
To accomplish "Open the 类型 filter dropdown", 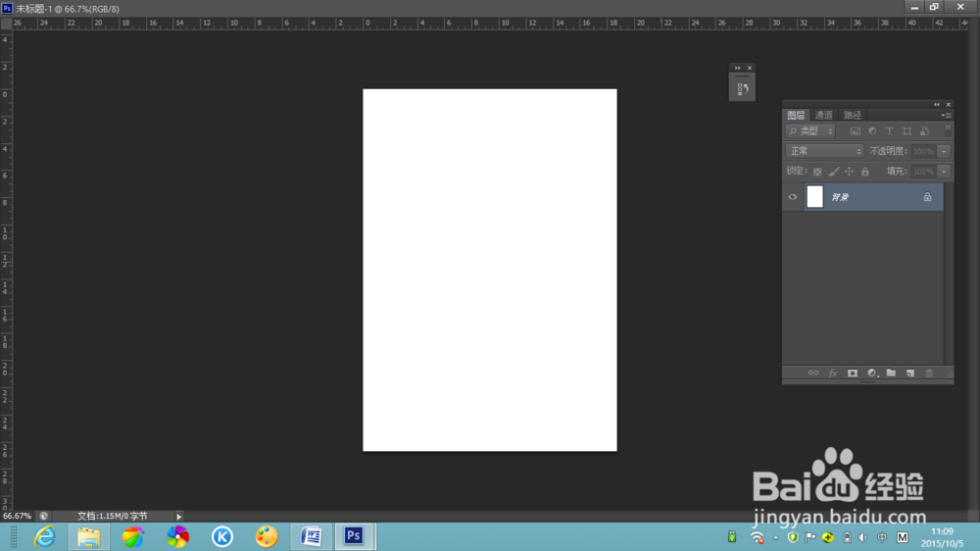I will point(810,131).
